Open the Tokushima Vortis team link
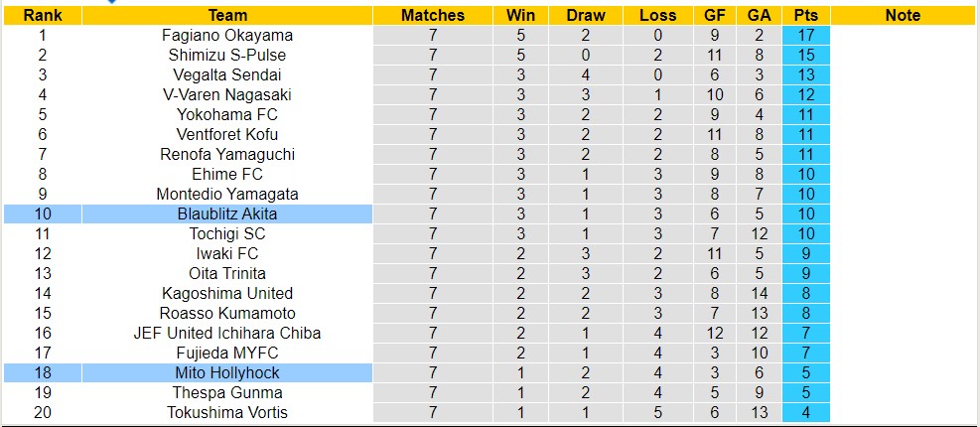Screen dimensions: 980x427 (x=227, y=412)
